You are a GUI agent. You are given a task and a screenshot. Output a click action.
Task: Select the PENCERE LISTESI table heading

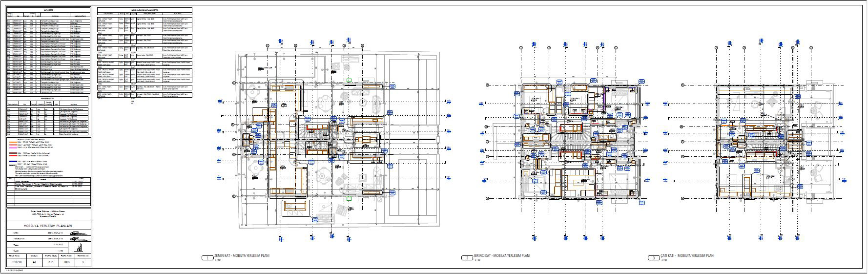[x=46, y=98]
